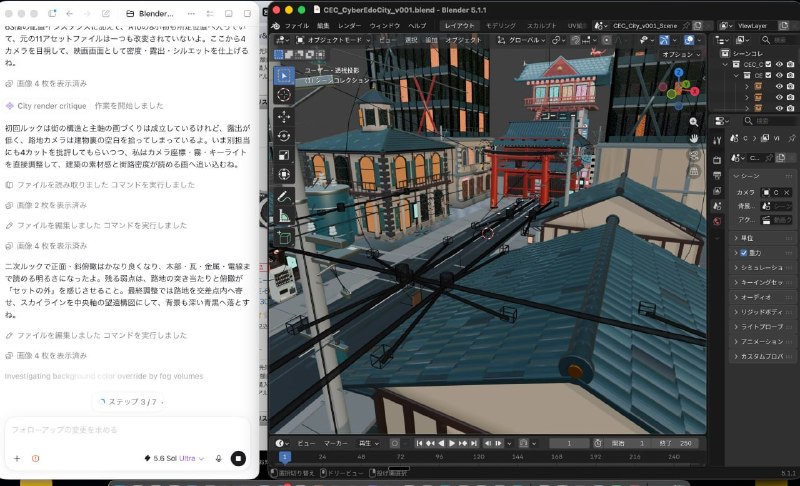The height and width of the screenshot is (486, 800).
Task: Open the 再生 playback dropdown in timeline
Action: [x=369, y=443]
